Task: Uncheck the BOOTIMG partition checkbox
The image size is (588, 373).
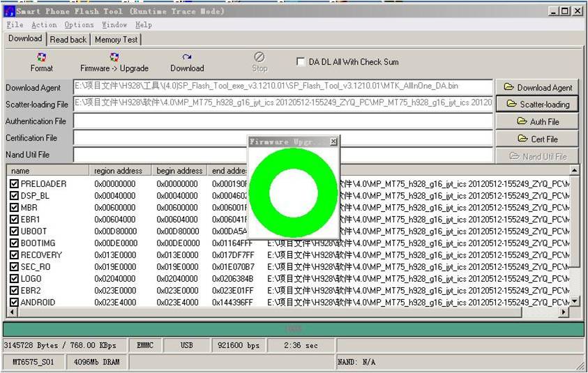Action: click(x=14, y=243)
